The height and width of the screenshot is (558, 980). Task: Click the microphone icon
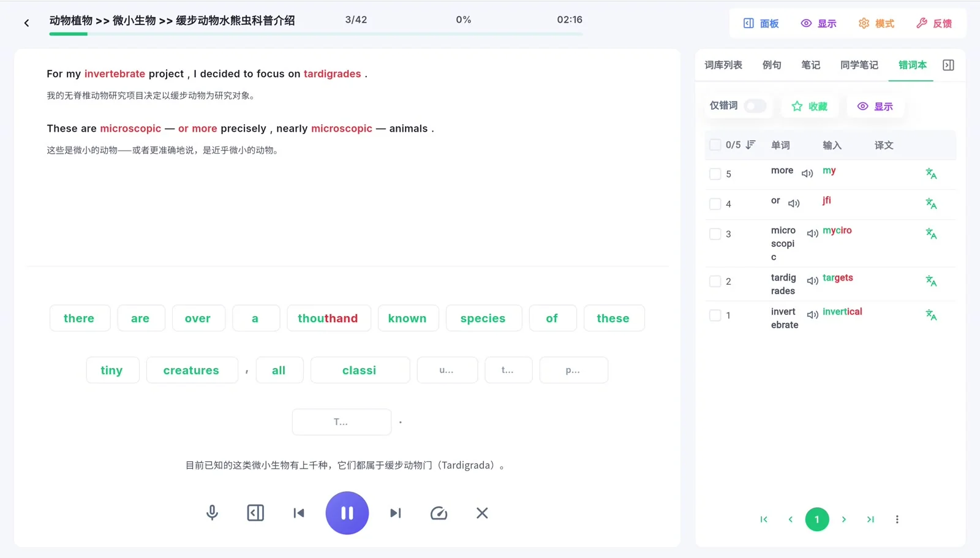tap(212, 513)
